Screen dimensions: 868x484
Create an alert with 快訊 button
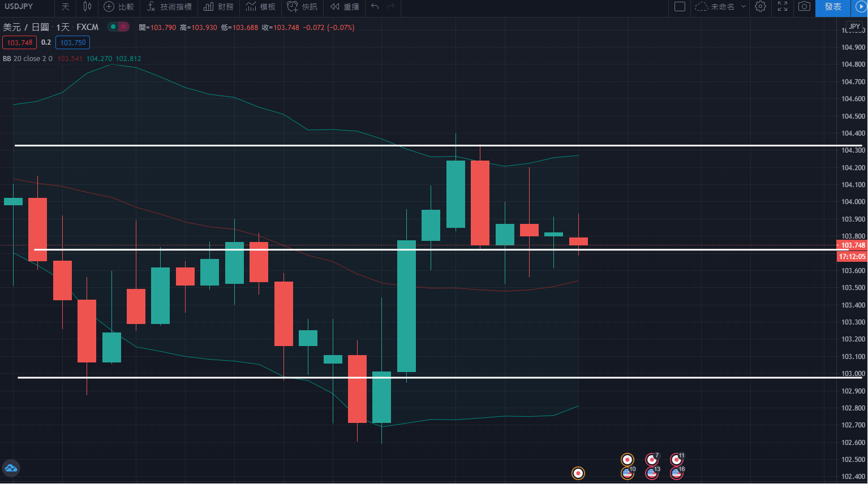(x=302, y=7)
